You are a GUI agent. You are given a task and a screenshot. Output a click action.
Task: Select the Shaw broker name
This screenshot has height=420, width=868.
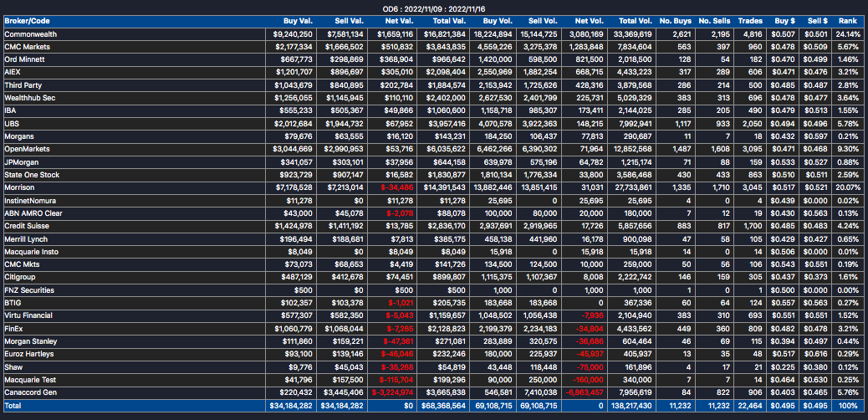(x=13, y=366)
